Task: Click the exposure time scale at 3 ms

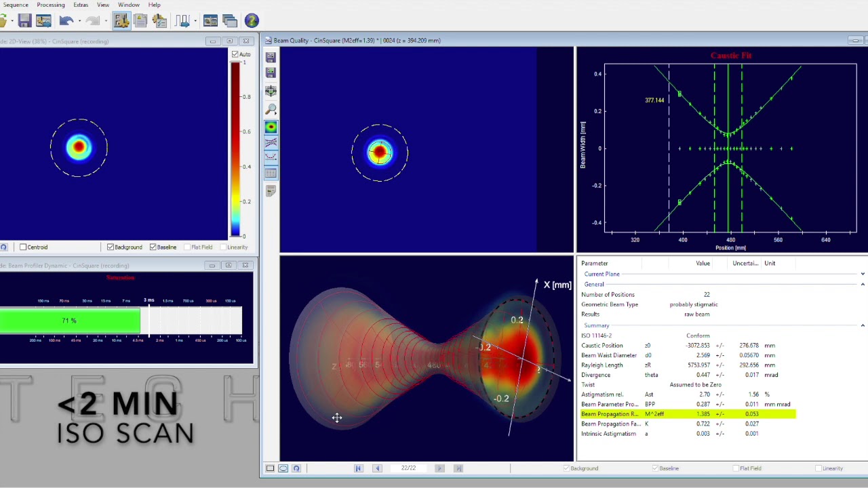Action: (149, 300)
